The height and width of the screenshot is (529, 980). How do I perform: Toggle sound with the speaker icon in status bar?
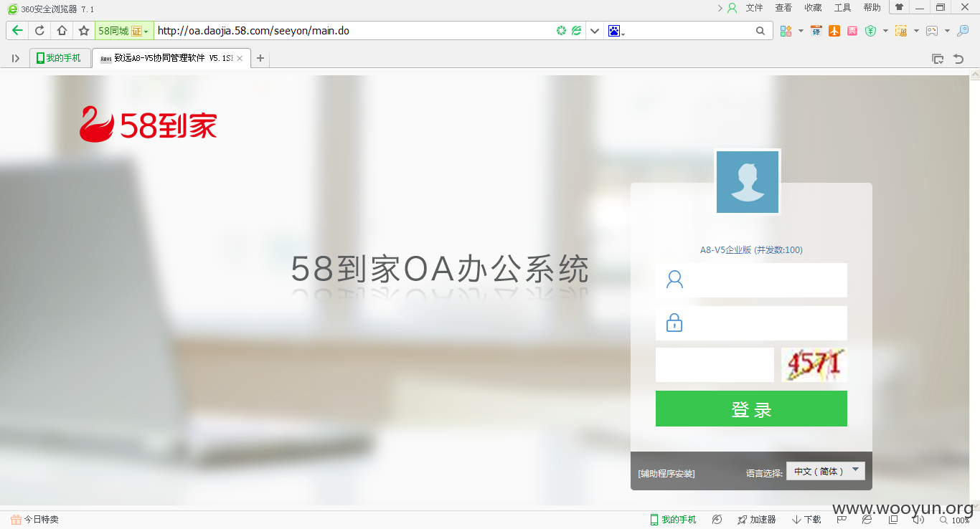[x=918, y=520]
